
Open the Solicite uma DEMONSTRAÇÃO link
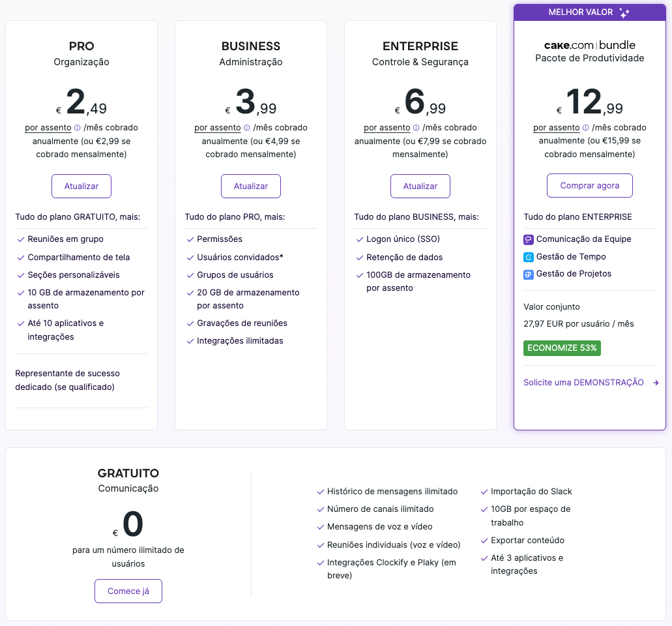[x=583, y=383]
